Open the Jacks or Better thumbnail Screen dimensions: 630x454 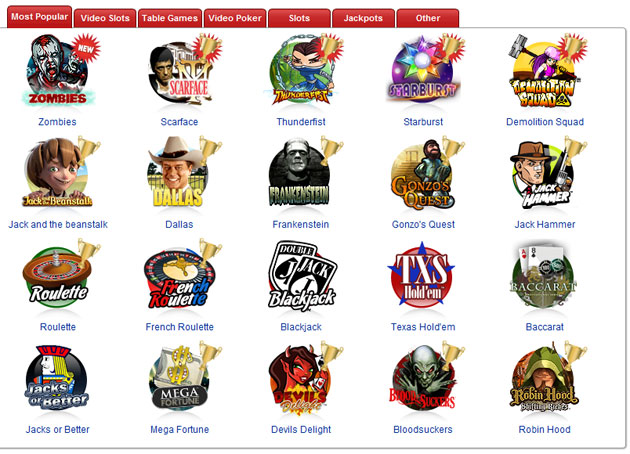click(56, 378)
